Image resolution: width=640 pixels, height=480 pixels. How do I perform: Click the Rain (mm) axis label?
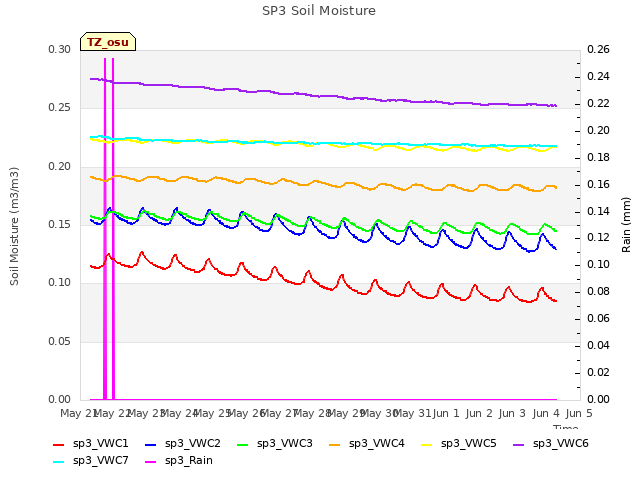(x=626, y=225)
